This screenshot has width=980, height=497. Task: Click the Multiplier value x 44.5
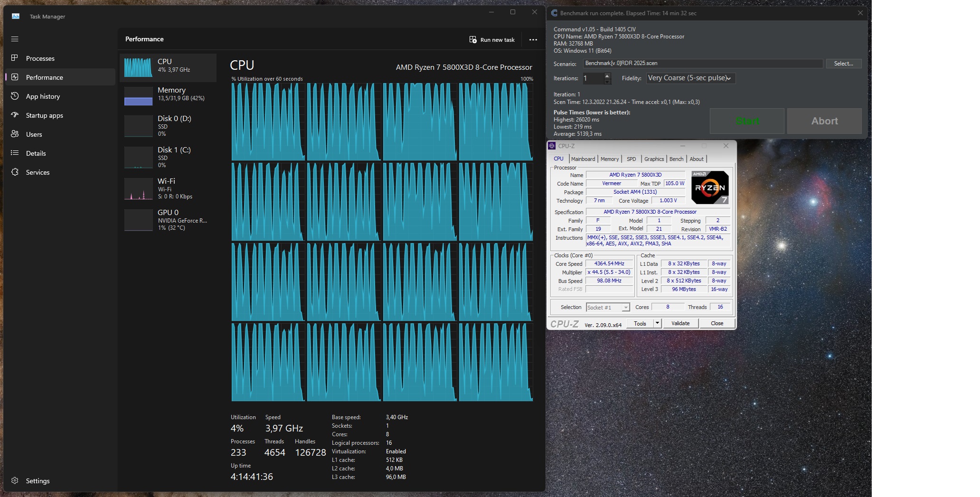(609, 272)
